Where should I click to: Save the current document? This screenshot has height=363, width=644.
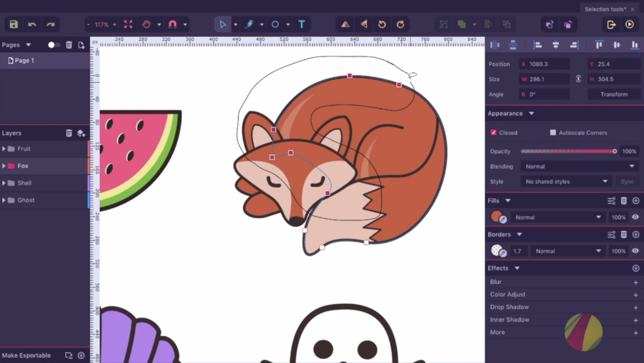pyautogui.click(x=13, y=24)
